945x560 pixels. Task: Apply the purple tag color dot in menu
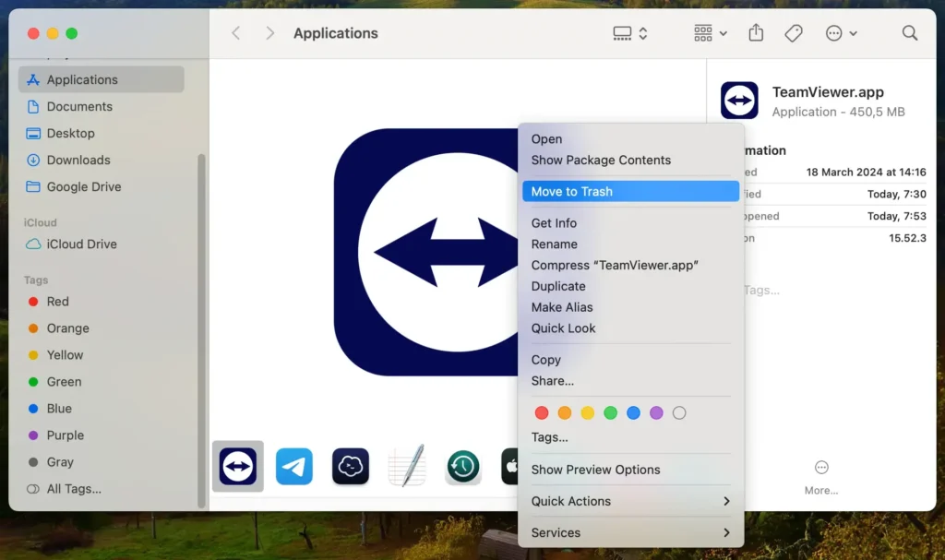tap(656, 413)
